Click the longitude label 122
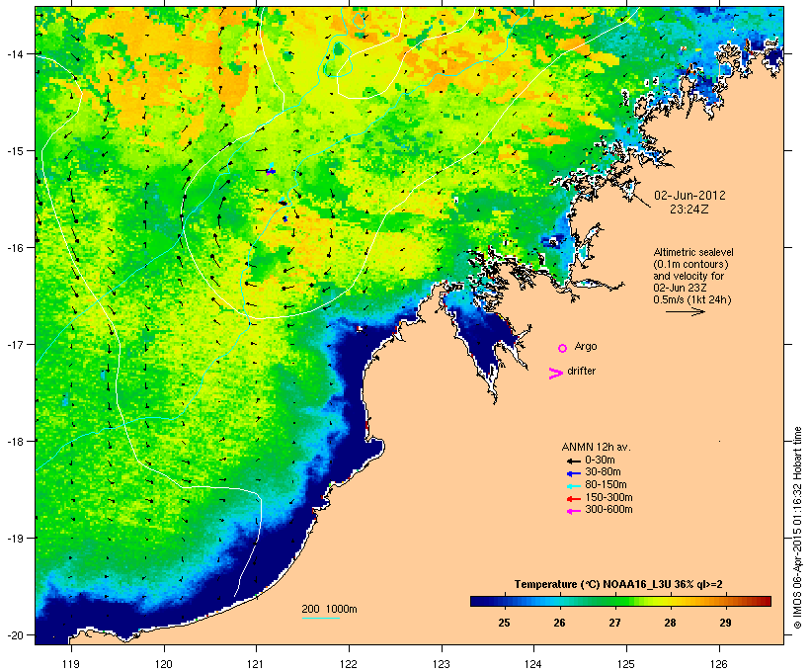 [x=349, y=664]
